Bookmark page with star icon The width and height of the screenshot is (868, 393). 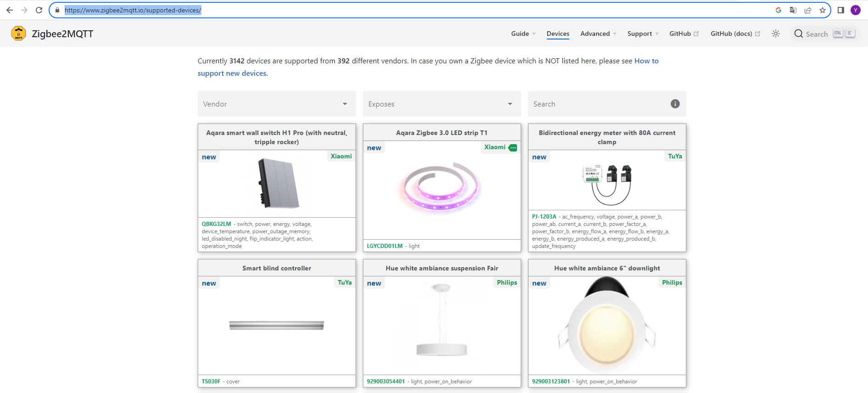click(823, 10)
